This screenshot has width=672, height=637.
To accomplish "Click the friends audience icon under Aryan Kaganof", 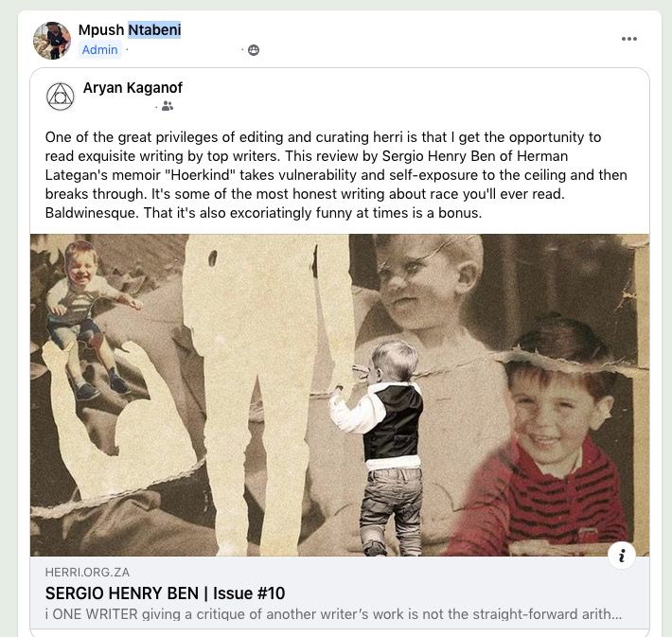I will click(168, 106).
